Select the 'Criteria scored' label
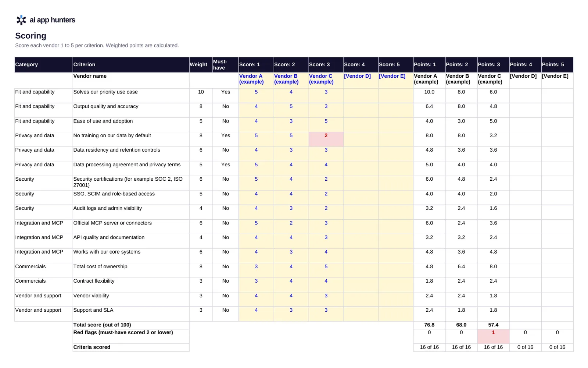Screen dimensions: 588x368 [131, 347]
